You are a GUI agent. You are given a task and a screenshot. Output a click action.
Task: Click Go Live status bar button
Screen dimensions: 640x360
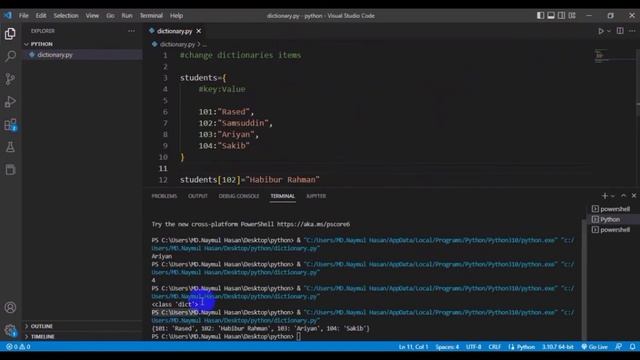coord(594,347)
